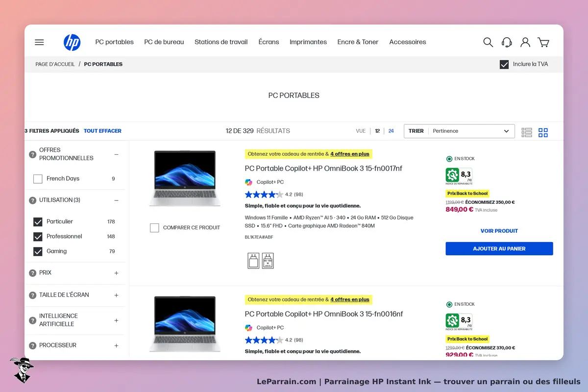This screenshot has width=588, height=392.
Task: Show 24 results per page
Action: (391, 131)
